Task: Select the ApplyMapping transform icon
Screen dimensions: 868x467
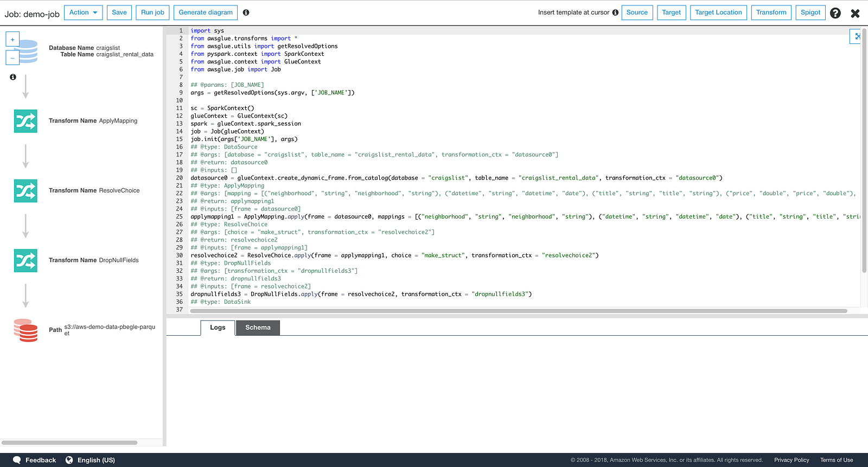Action: (x=25, y=121)
